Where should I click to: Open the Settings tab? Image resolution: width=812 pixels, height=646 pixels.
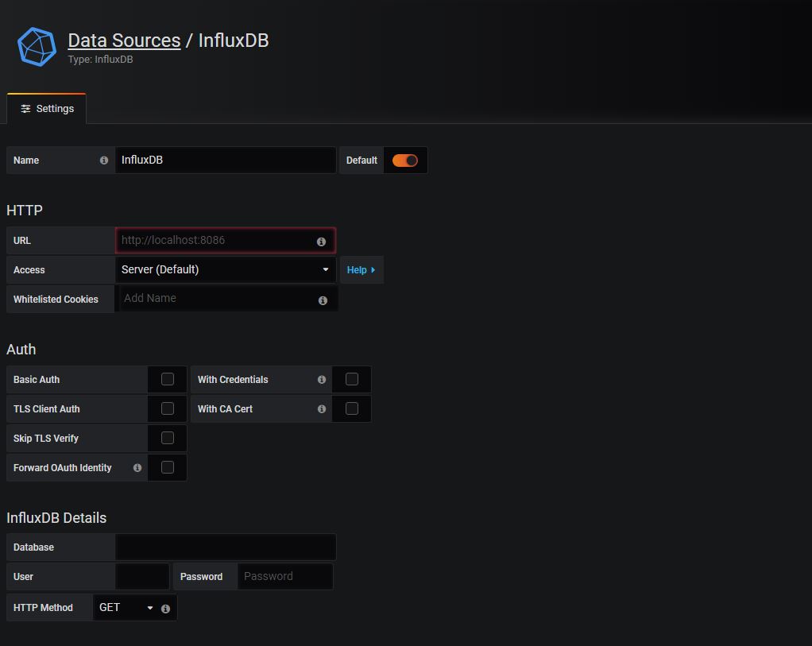click(x=47, y=109)
